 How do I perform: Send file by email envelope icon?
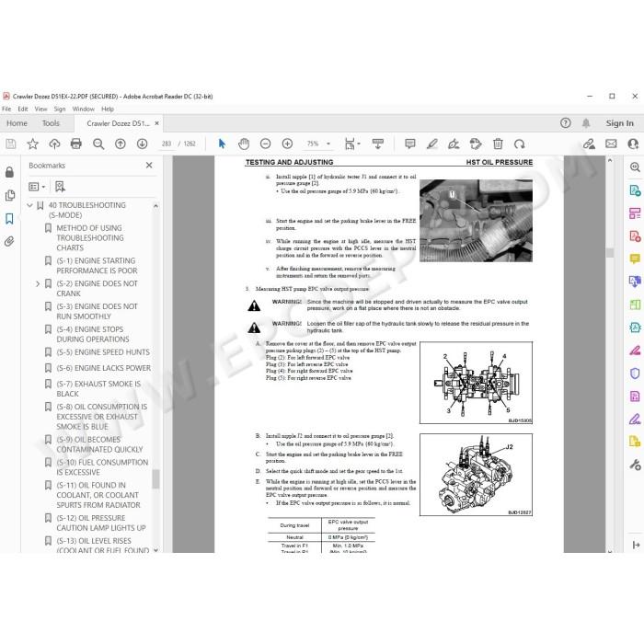pyautogui.click(x=611, y=144)
